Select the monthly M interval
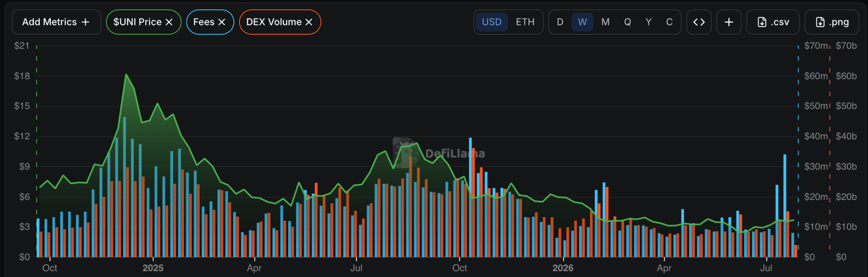The image size is (868, 277). 605,22
